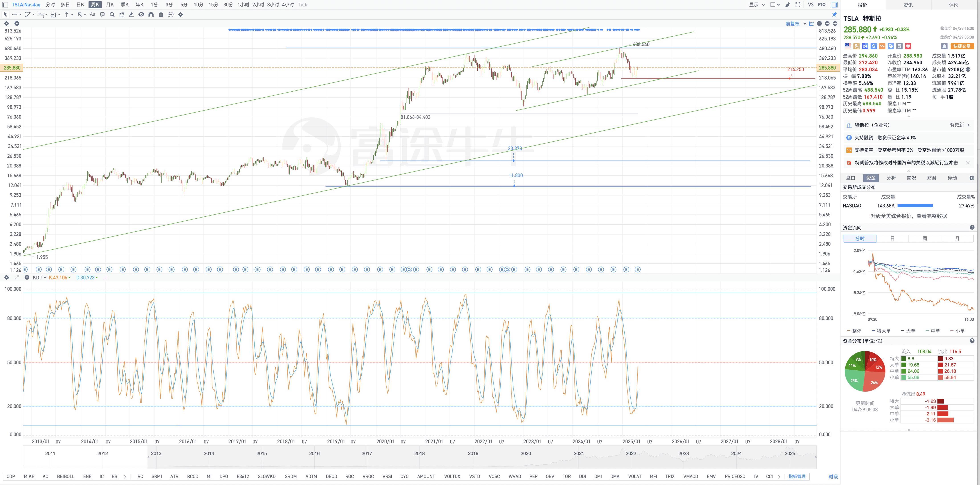Open the 显示 display dropdown
Screen dimensions: 980x485
[757, 4]
